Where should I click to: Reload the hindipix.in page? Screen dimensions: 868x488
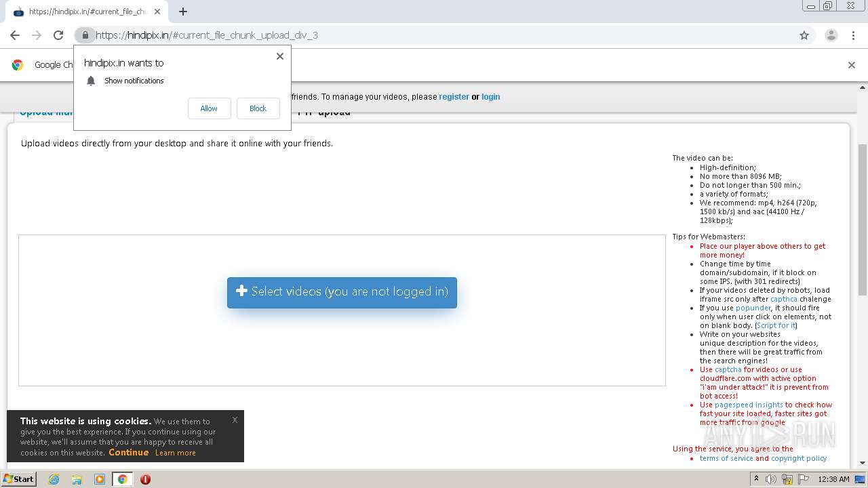point(58,35)
